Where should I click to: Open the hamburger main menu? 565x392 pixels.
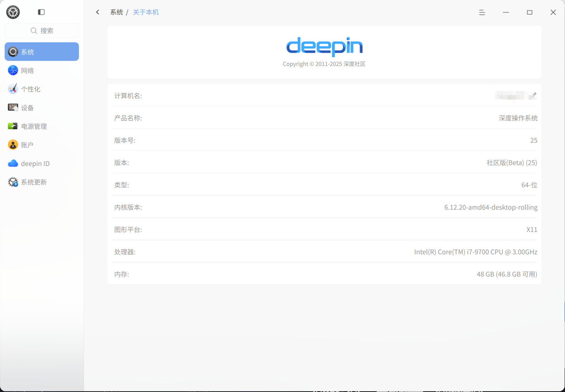(482, 12)
